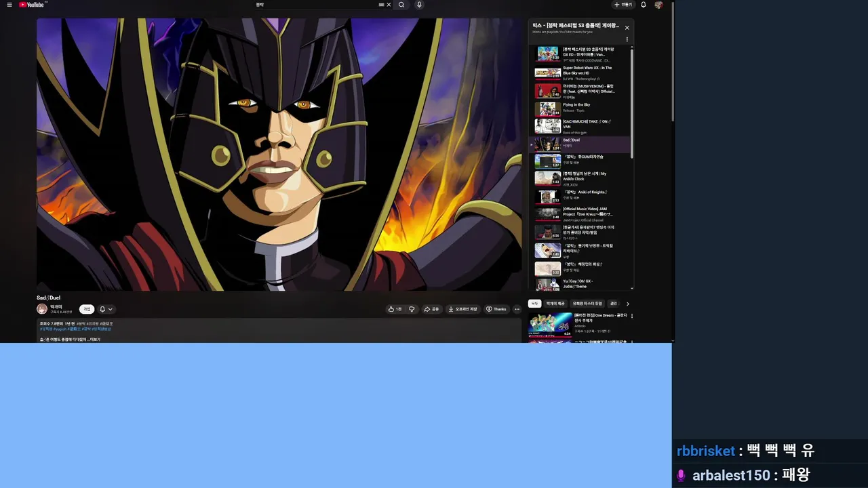
Task: Like the video with thumbs up
Action: tap(395, 309)
